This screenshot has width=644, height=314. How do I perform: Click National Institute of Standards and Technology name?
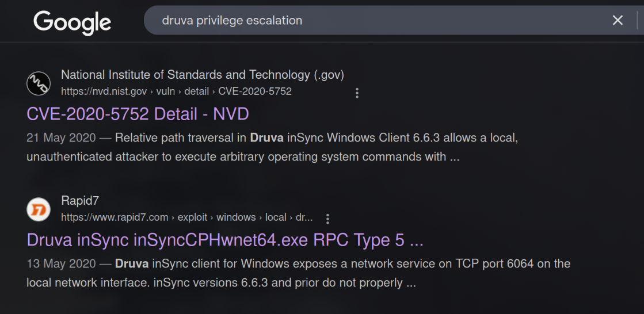click(203, 75)
